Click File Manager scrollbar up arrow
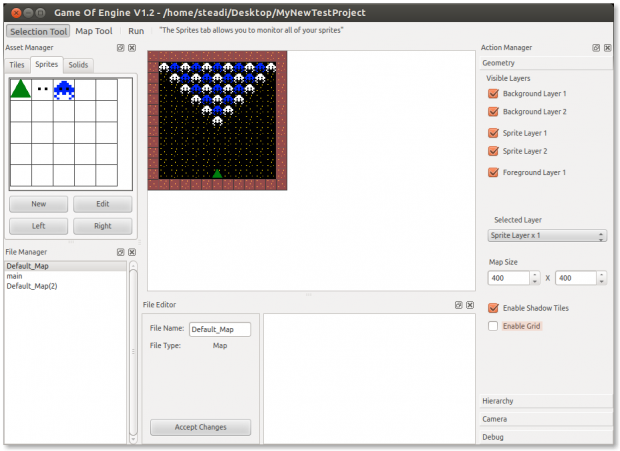This screenshot has height=451, width=620. pos(133,265)
